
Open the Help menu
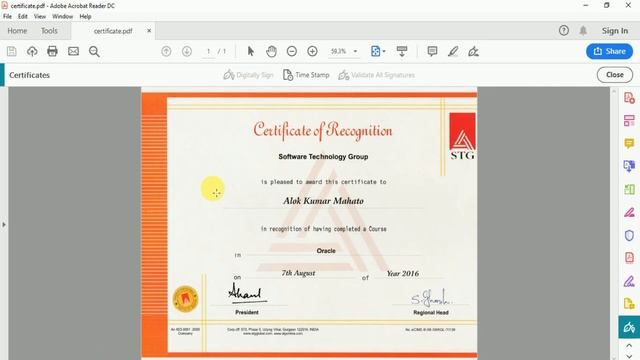tap(85, 16)
